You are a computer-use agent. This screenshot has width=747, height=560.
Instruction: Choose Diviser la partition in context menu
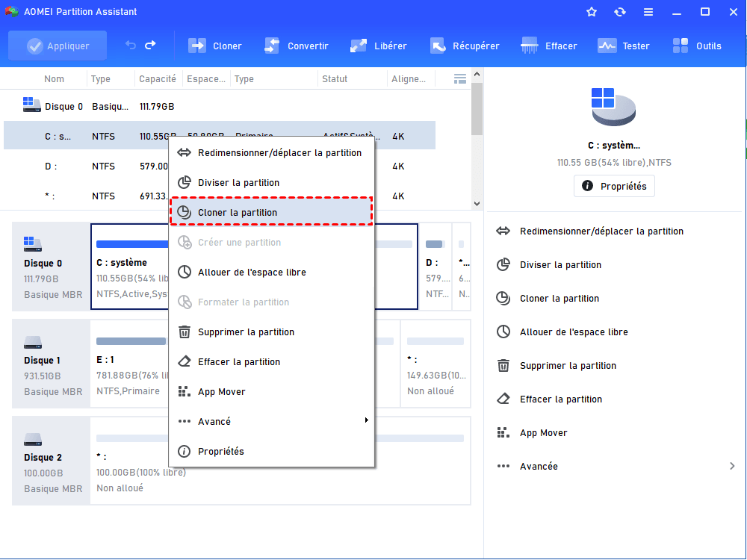coord(272,183)
